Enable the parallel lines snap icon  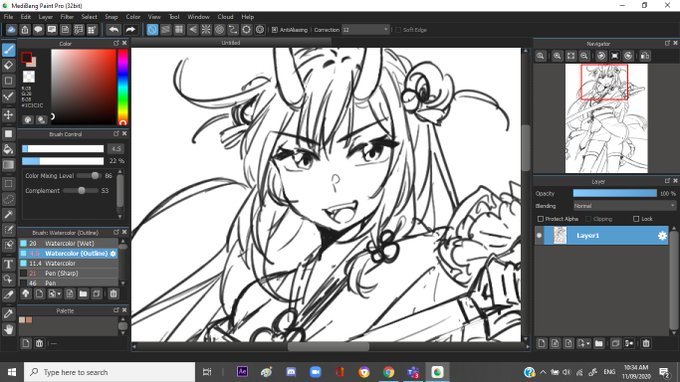[x=165, y=29]
